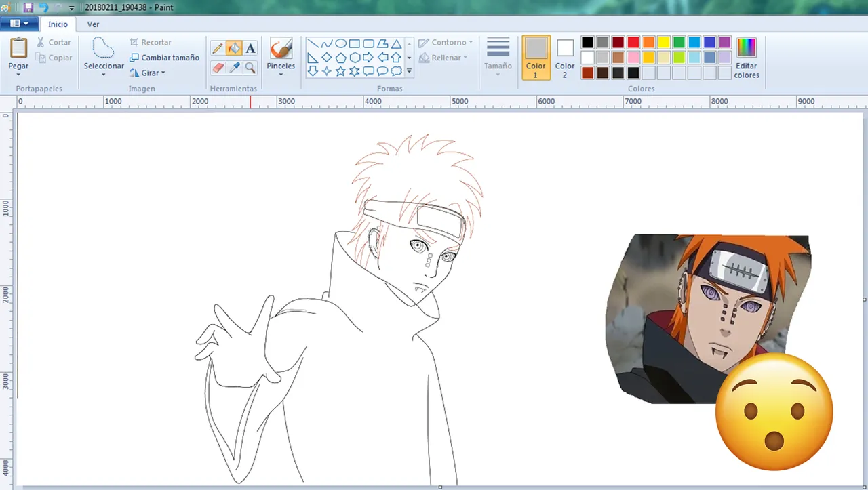Pick the purple color swatch
The width and height of the screenshot is (868, 490).
point(725,42)
